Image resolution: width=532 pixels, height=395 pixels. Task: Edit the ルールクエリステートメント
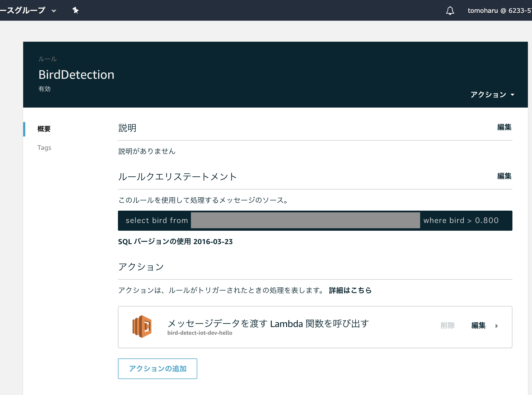[x=504, y=176]
